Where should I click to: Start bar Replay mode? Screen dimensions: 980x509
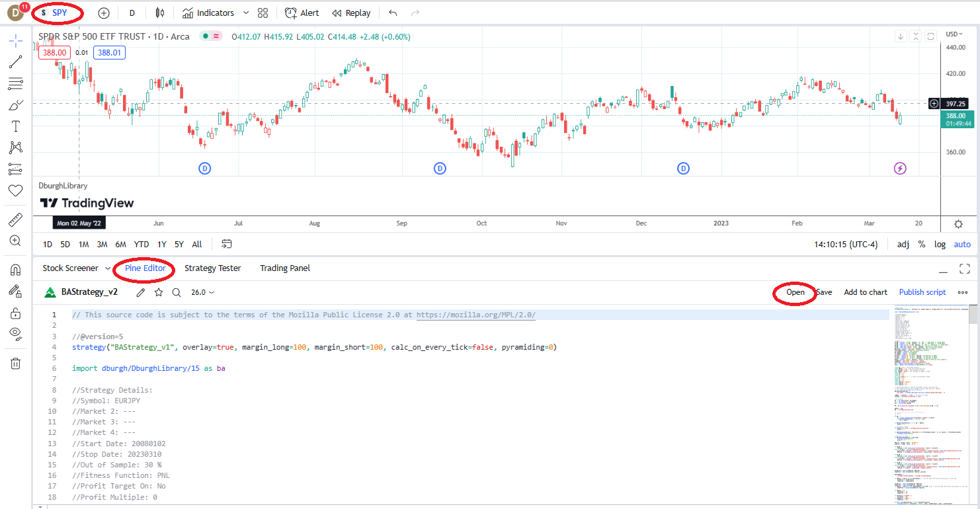coord(351,13)
